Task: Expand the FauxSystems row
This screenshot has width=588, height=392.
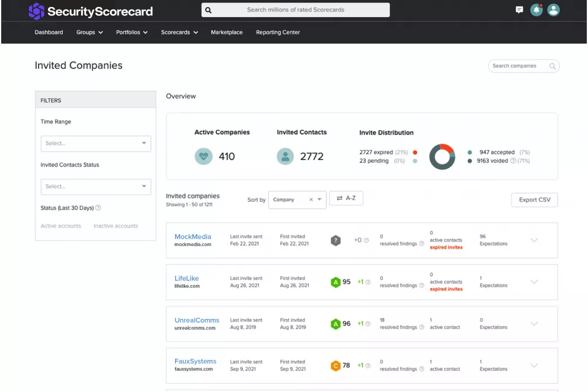Action: (x=534, y=366)
